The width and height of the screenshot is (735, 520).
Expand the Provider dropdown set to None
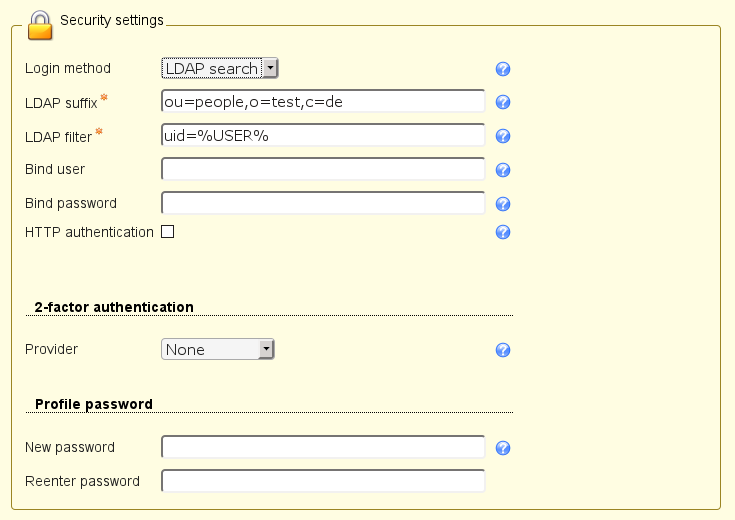pyautogui.click(x=217, y=349)
